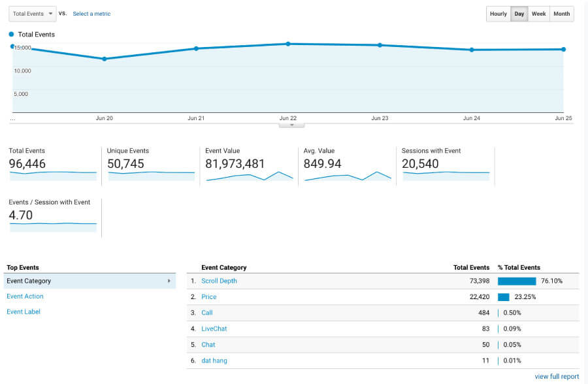Click the Jun 25 data point
This screenshot has width=588, height=384.
pos(564,49)
